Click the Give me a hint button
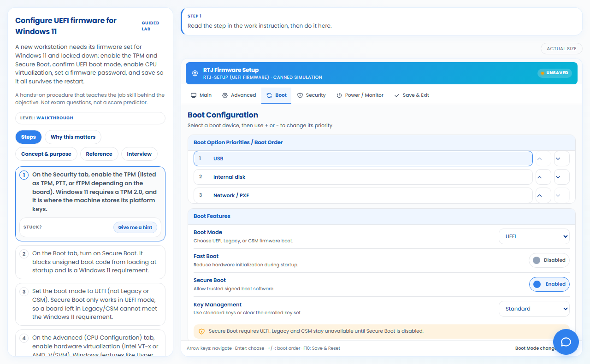 click(135, 228)
